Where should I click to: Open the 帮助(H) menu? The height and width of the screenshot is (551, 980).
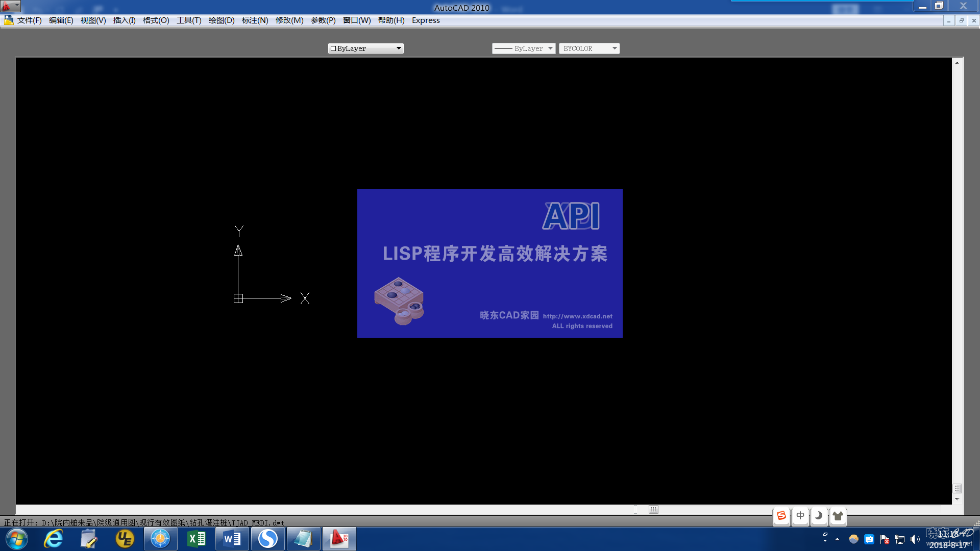[x=391, y=20]
